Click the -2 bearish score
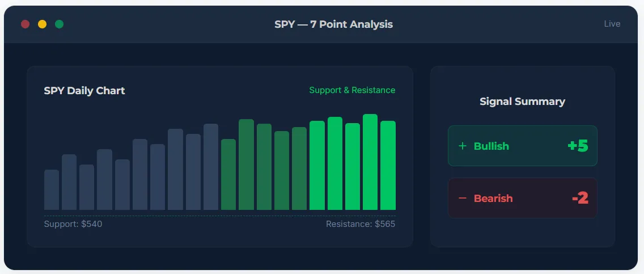Viewport: 644px width, 274px height. 580,198
